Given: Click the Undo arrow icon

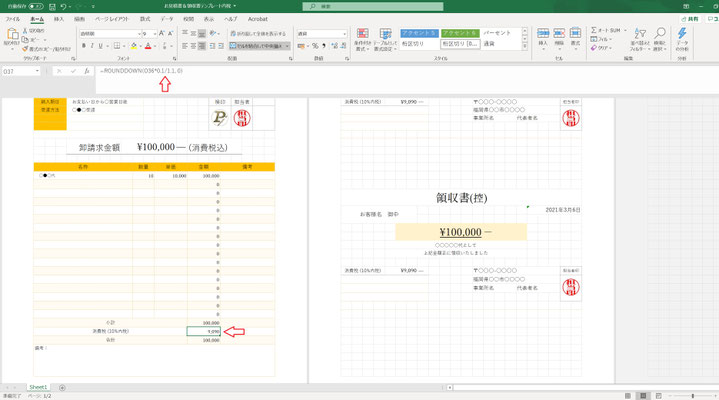Looking at the screenshot, I should tap(63, 6).
